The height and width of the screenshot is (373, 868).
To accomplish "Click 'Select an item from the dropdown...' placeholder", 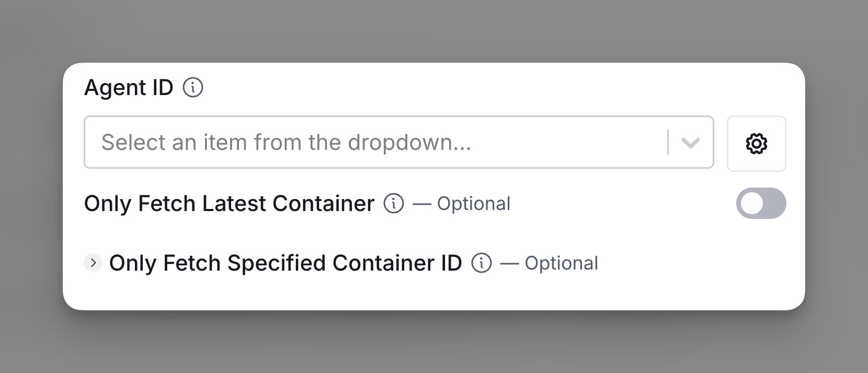I will coord(286,142).
